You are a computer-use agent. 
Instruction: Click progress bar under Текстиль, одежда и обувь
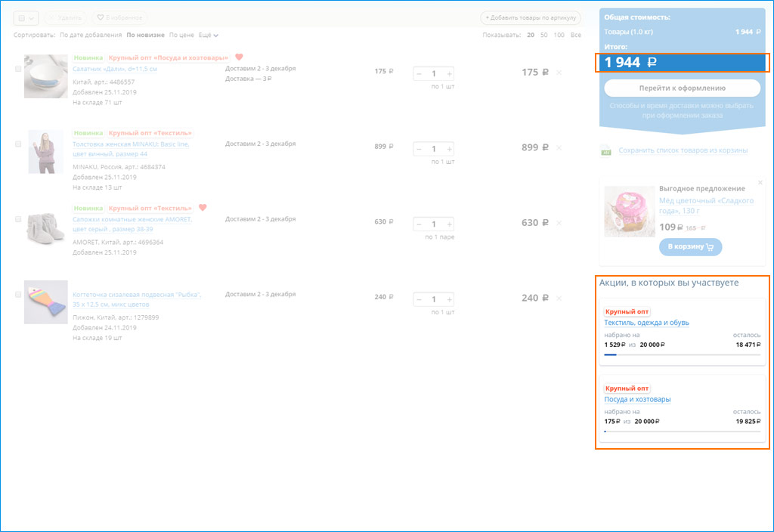pyautogui.click(x=683, y=355)
